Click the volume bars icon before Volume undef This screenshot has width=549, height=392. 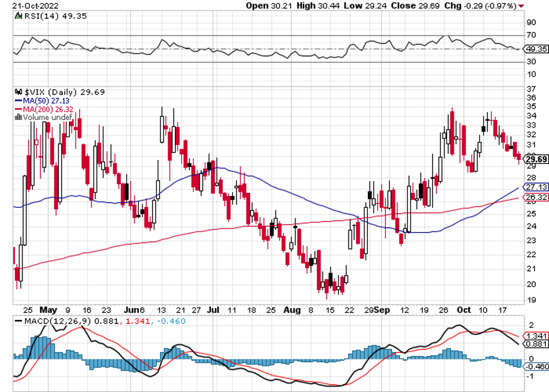click(17, 116)
